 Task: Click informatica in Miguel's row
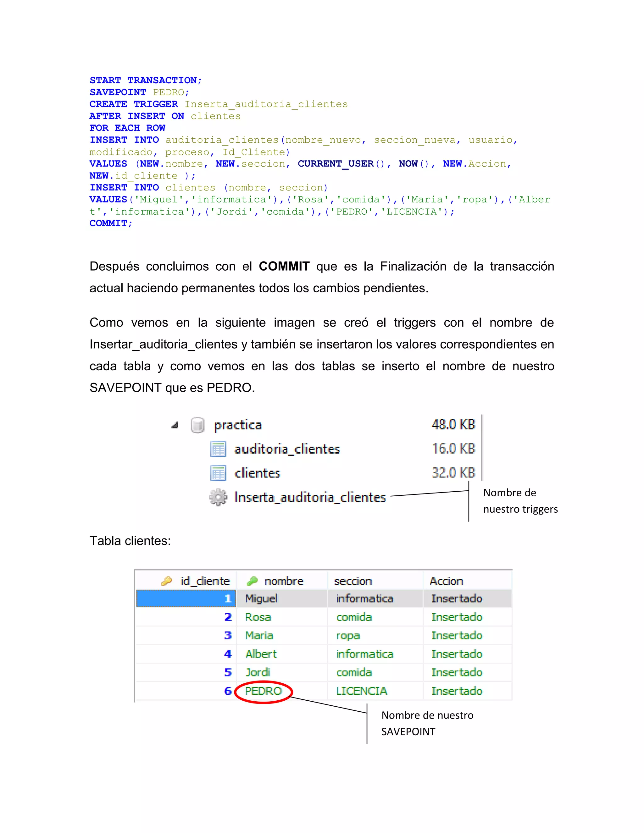(x=375, y=599)
